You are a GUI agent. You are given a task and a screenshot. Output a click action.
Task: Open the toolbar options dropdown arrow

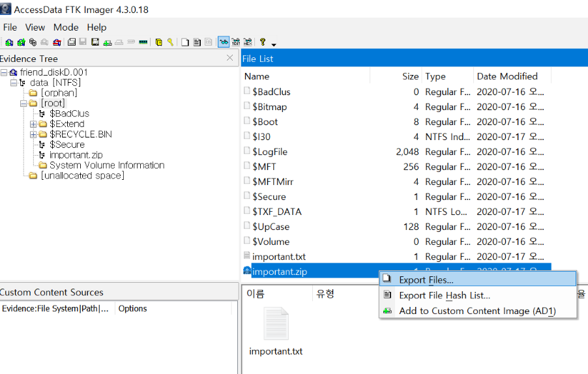[x=274, y=44]
